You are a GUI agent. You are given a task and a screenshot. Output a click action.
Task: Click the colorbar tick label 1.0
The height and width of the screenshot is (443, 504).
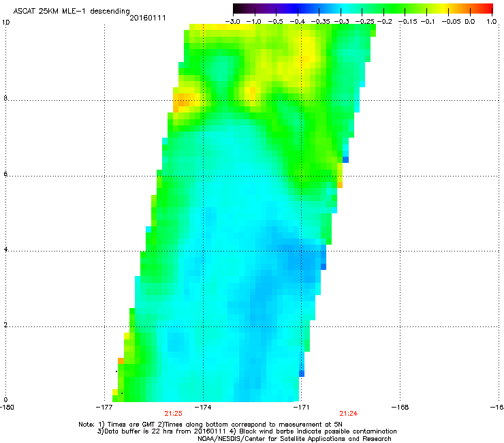492,22
